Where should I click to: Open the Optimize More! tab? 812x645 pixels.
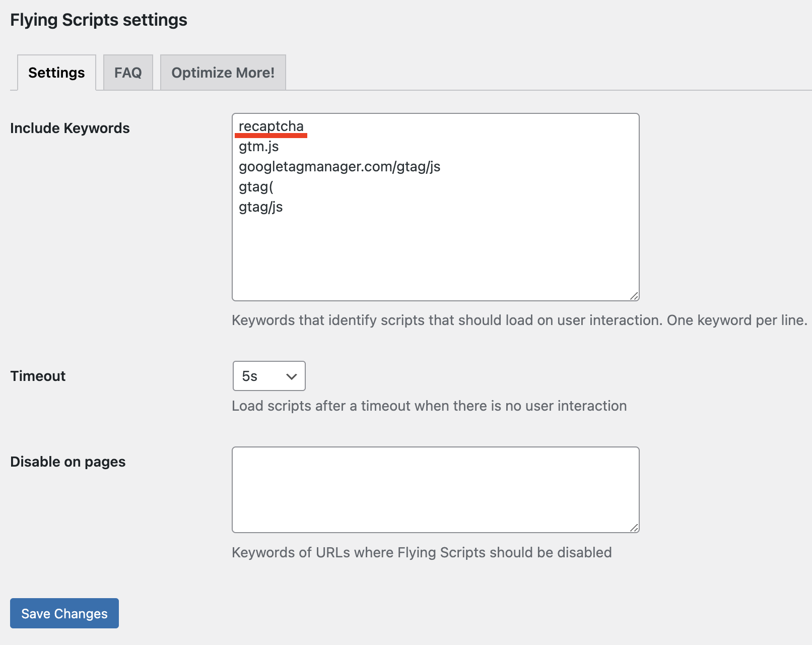click(223, 73)
